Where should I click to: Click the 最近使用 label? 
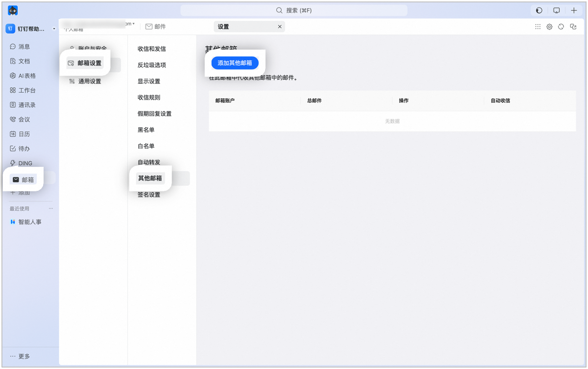click(x=20, y=209)
